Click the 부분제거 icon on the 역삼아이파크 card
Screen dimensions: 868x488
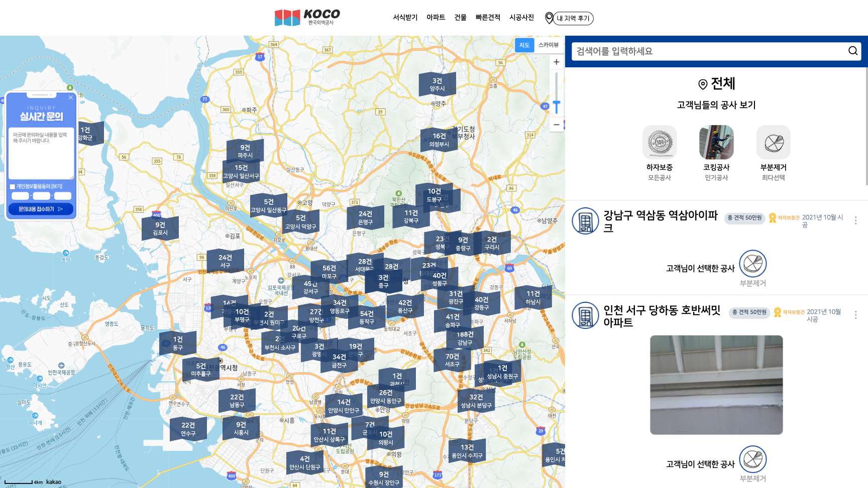[753, 265]
